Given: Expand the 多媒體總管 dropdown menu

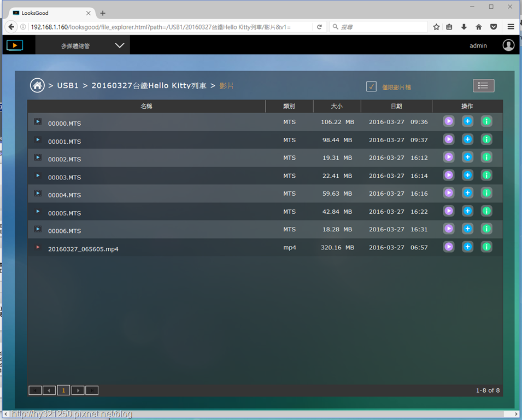Looking at the screenshot, I should 83,45.
